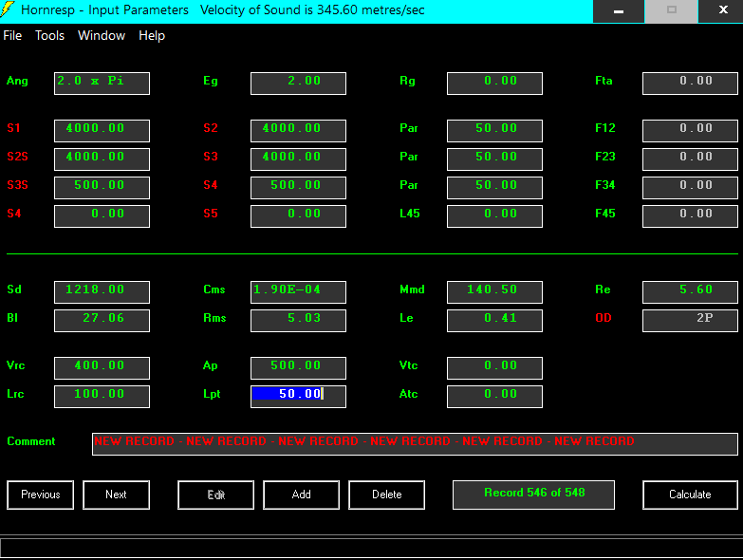Select the Mmd input field
Viewport: 743px width, 560px height.
(494, 291)
